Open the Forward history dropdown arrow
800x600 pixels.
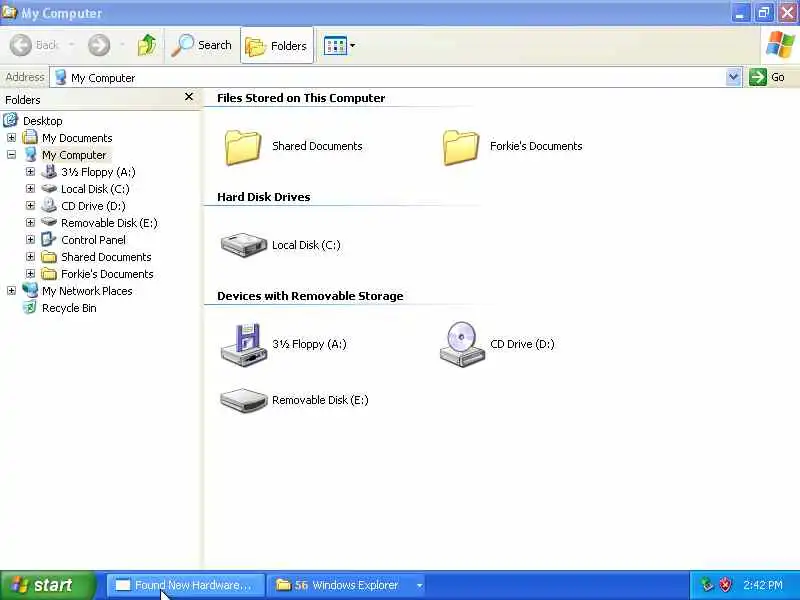point(122,45)
